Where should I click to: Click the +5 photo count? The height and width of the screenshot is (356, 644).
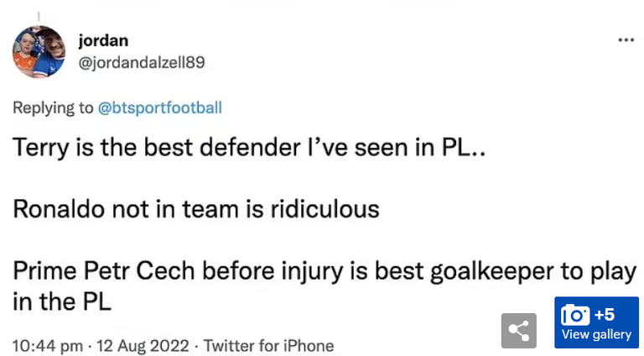click(605, 315)
